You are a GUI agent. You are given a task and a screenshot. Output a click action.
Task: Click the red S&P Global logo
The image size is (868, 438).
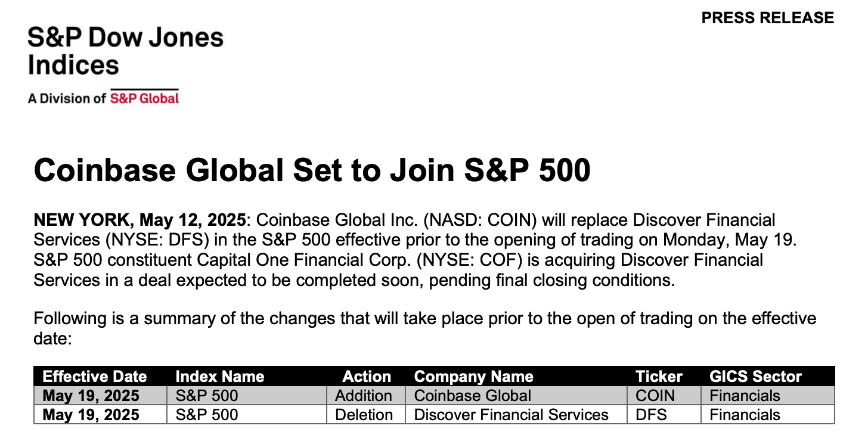[144, 98]
